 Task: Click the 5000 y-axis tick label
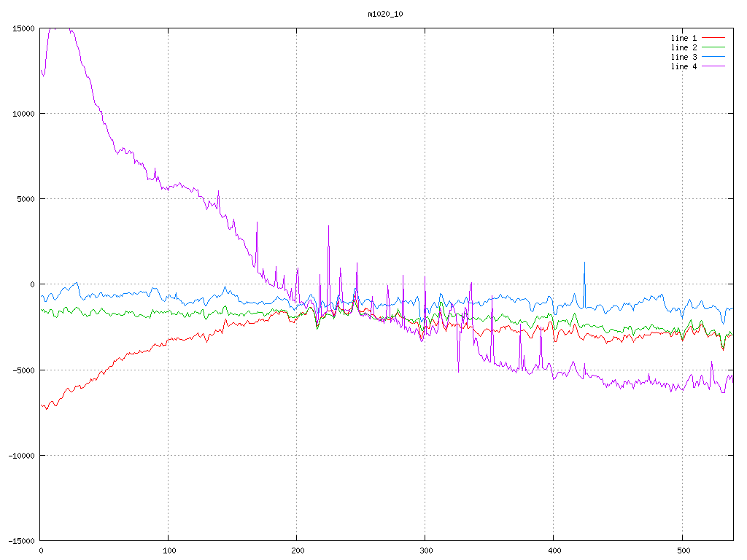tap(24, 199)
